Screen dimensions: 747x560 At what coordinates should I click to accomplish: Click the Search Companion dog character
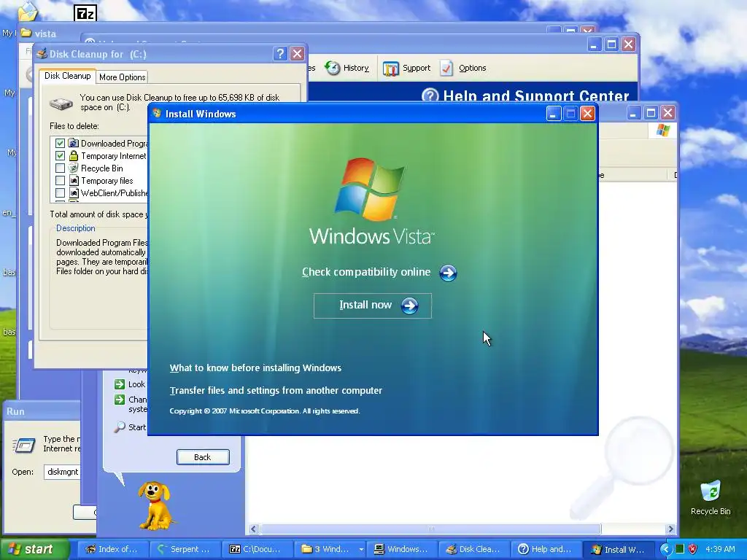(155, 505)
